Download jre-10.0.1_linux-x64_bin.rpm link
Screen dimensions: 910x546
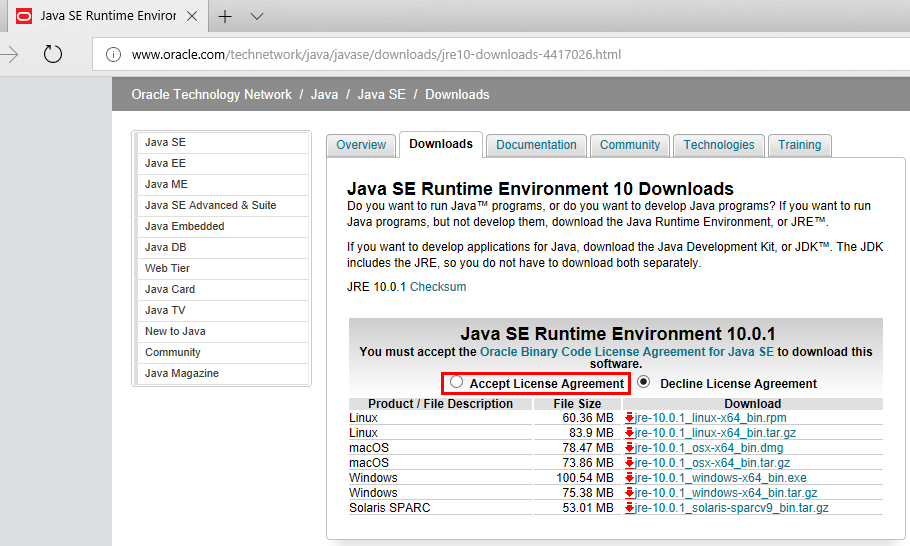[x=710, y=418]
